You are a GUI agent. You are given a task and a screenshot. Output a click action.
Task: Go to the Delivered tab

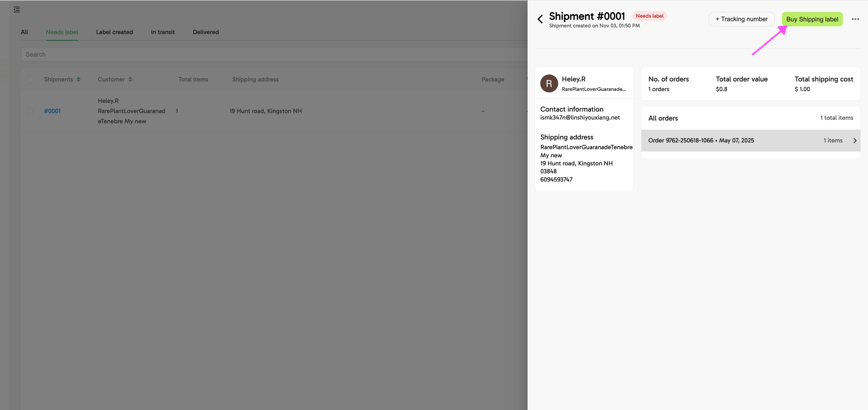(206, 32)
